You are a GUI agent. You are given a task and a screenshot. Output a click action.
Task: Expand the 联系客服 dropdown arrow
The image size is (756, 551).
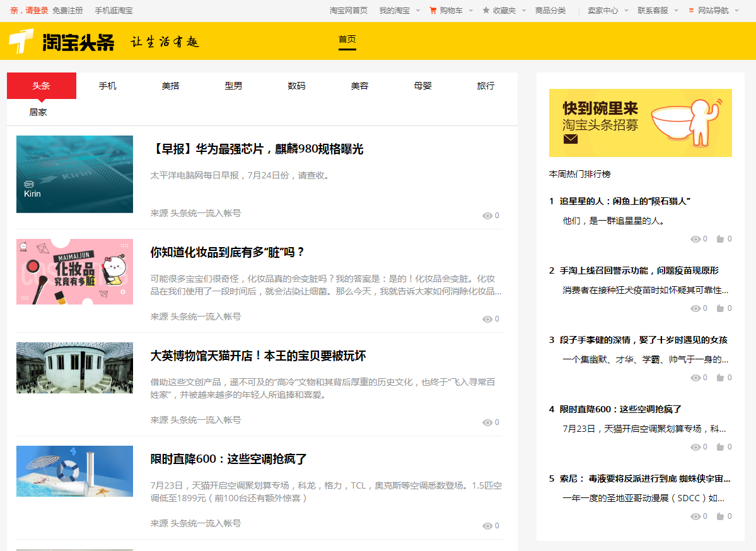pyautogui.click(x=676, y=11)
